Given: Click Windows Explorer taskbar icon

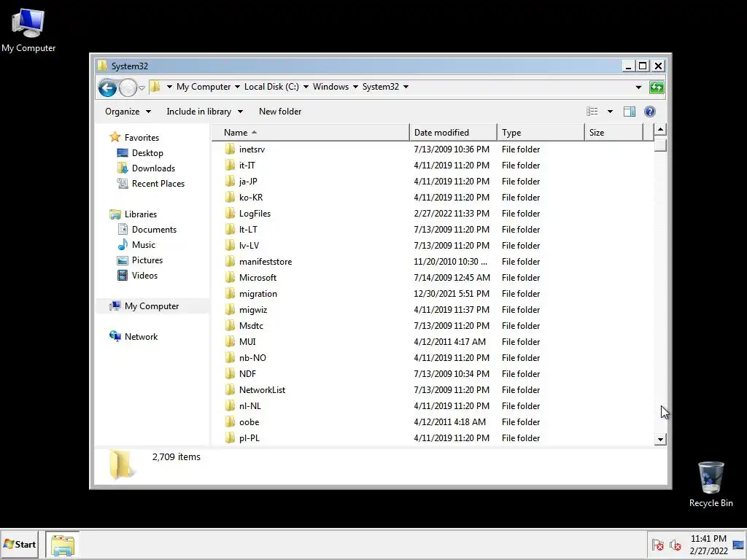Looking at the screenshot, I should (x=63, y=545).
